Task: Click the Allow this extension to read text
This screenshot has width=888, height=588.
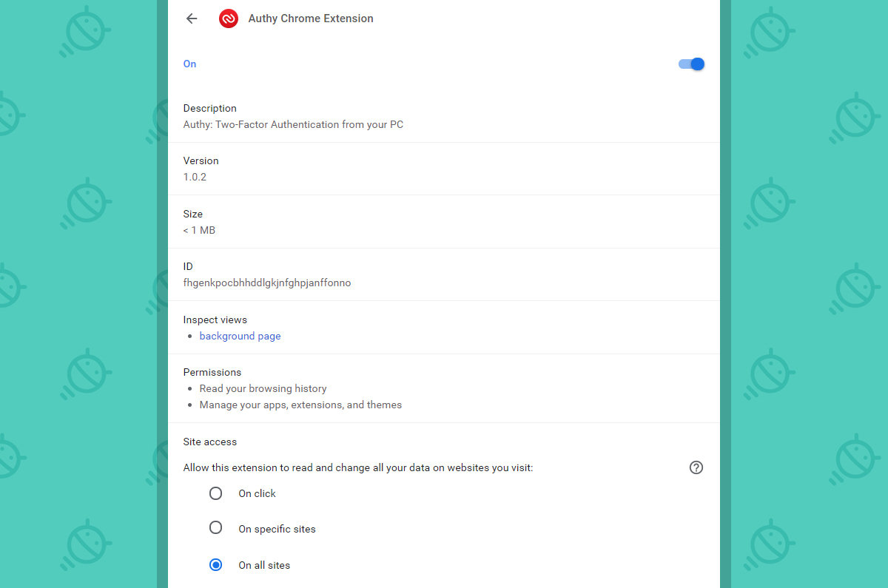Action: (358, 467)
